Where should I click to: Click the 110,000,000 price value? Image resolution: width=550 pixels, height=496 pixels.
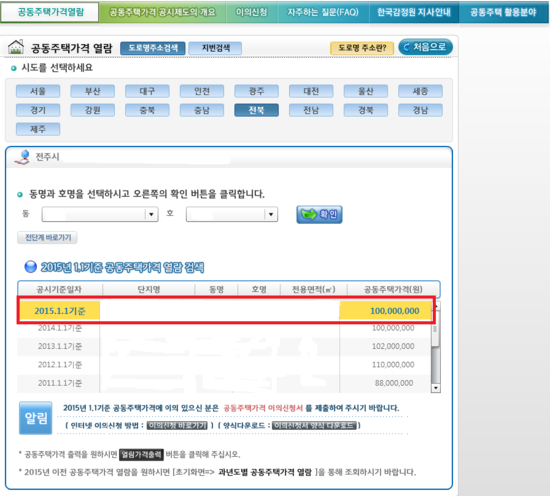[393, 365]
